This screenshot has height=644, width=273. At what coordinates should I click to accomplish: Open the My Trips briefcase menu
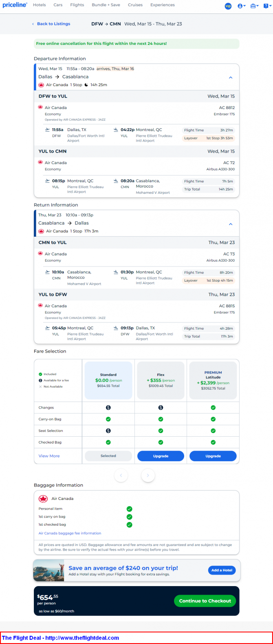point(254,6)
